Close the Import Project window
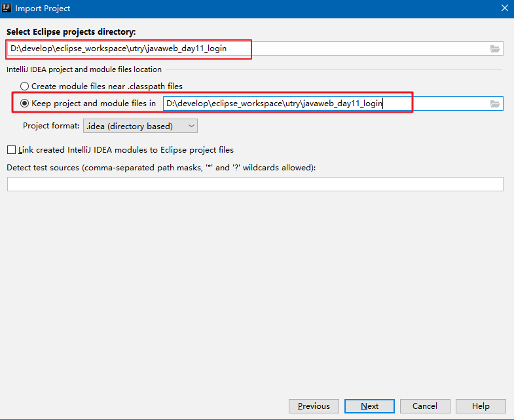Image resolution: width=514 pixels, height=420 pixels. click(x=505, y=9)
